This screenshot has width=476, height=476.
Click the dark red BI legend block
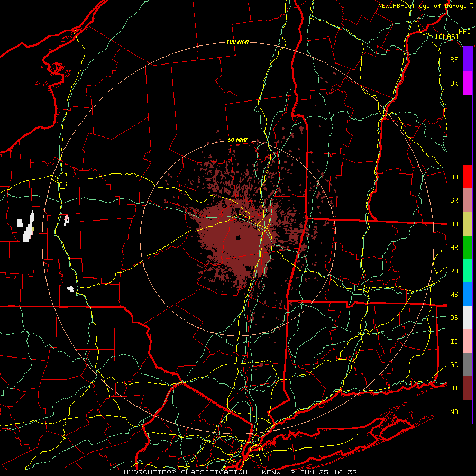click(x=467, y=388)
